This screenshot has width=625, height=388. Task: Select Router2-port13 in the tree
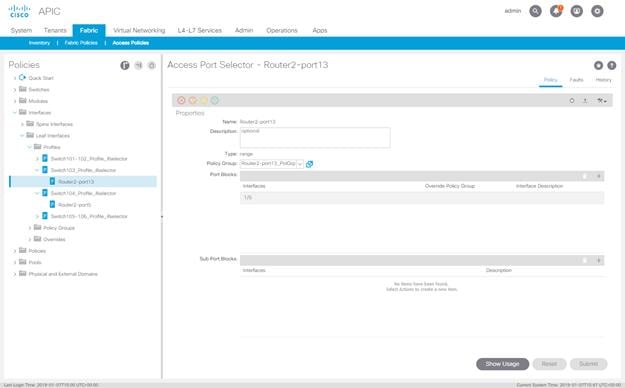(x=76, y=182)
